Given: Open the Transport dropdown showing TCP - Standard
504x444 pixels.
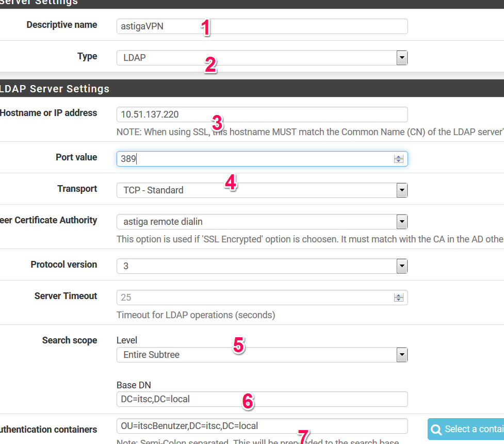Looking at the screenshot, I should tap(262, 190).
